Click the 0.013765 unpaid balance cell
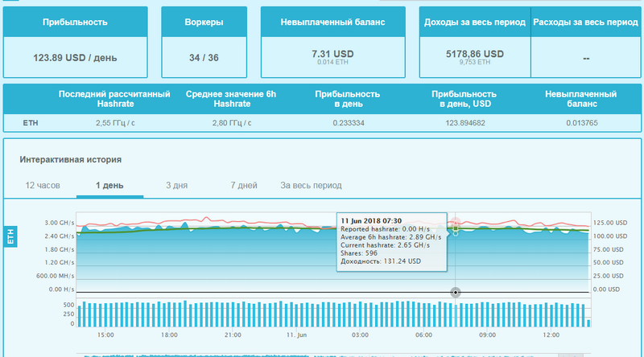The image size is (644, 357). pos(581,123)
